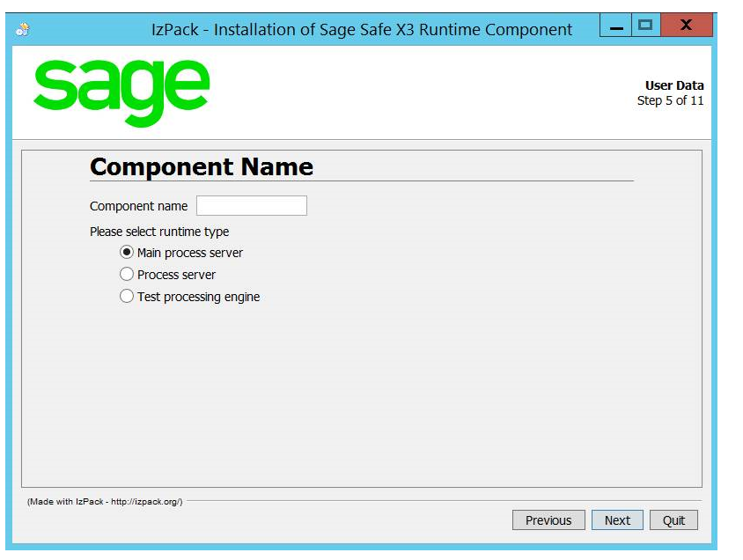Click the 'Component name' field label
Viewport: 743px width, 560px height.
point(138,206)
